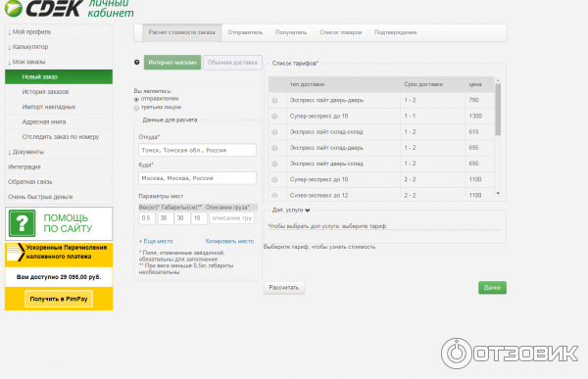
Task: Open Импорт накладных in the sidebar
Action: [59, 107]
